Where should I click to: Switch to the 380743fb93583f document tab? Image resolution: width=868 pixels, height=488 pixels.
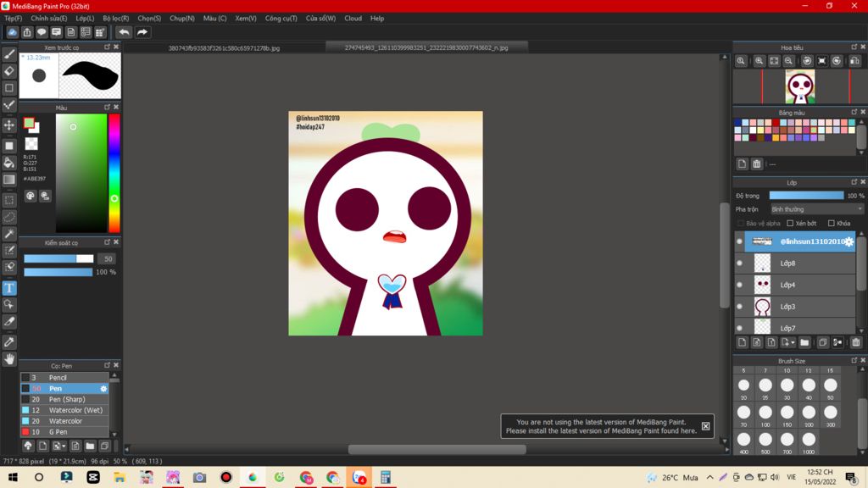tap(224, 48)
